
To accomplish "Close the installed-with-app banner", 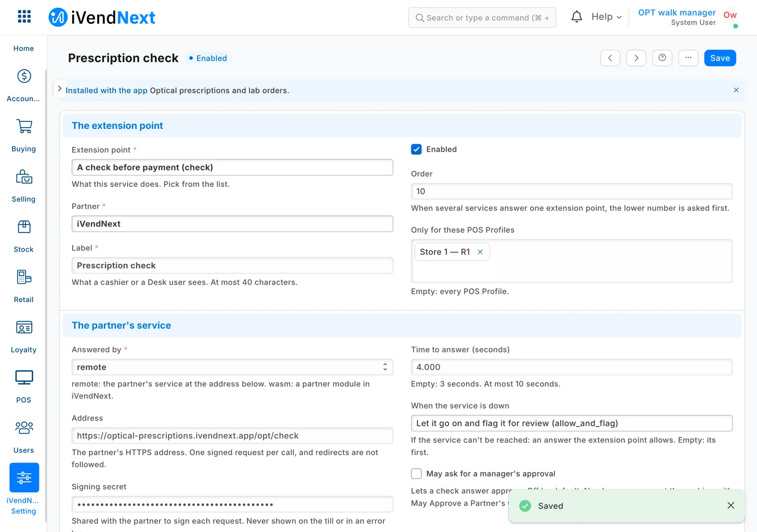I will [736, 90].
